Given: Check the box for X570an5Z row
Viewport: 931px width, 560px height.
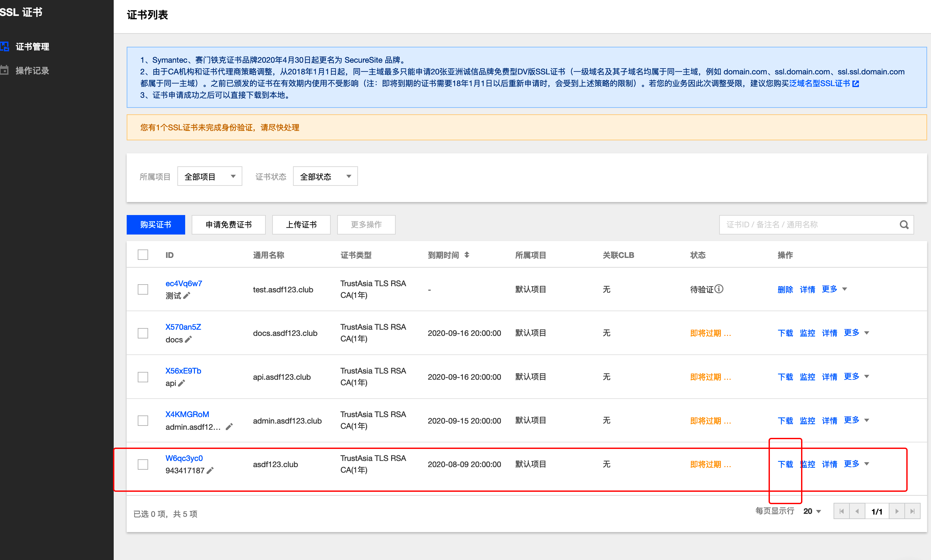Looking at the screenshot, I should [x=143, y=333].
